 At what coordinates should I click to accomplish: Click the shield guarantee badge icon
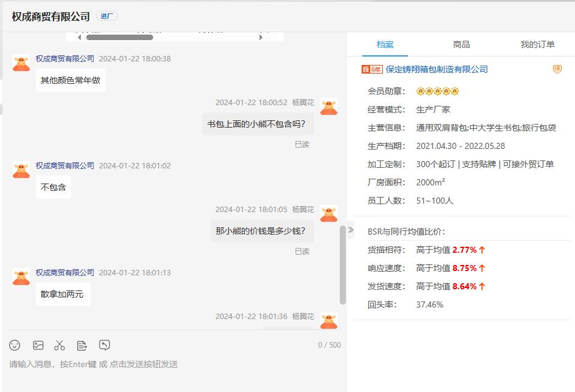(557, 69)
